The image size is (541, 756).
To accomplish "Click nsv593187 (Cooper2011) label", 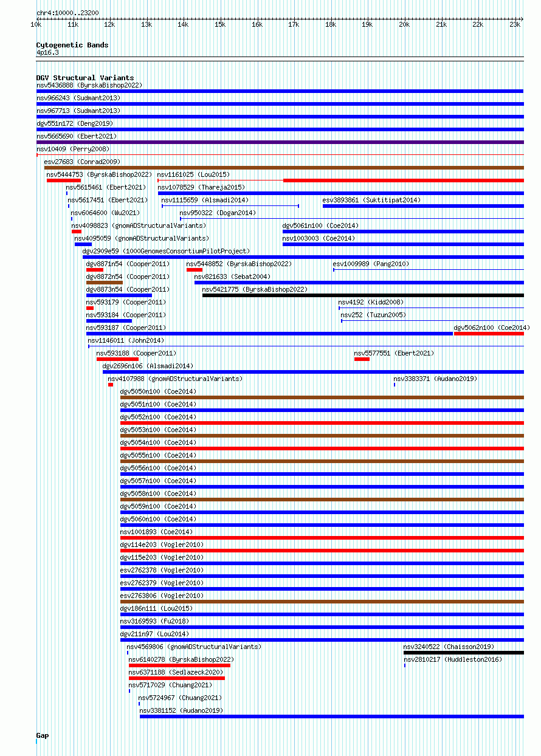I will (126, 328).
